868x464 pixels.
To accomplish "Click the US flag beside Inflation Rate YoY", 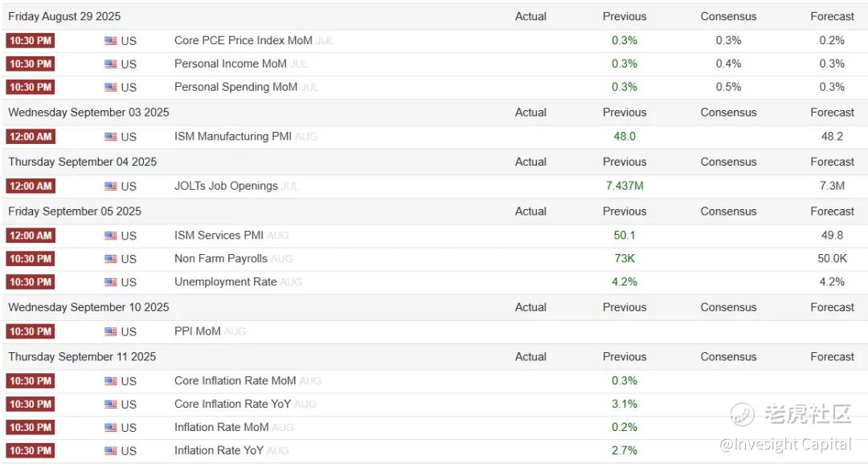I will point(111,451).
